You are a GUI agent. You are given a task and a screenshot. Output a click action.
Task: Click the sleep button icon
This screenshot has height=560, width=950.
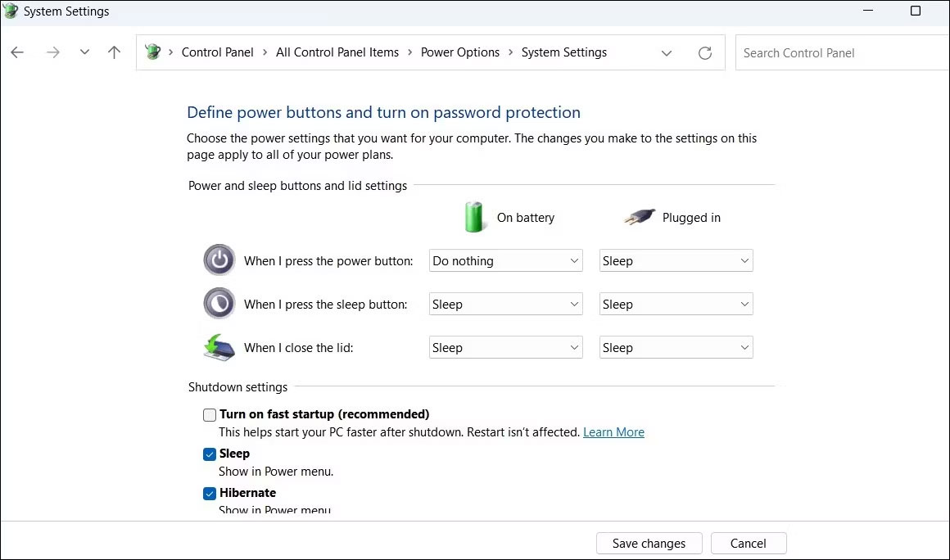tap(219, 304)
